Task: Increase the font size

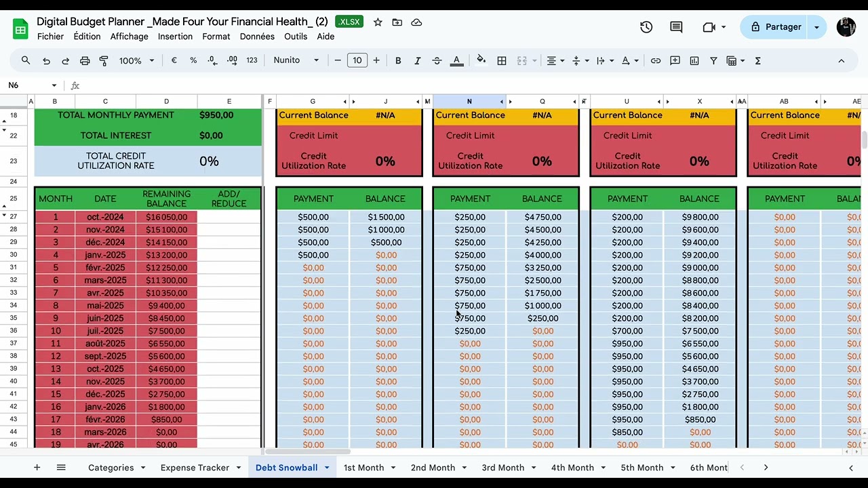Action: 376,60
